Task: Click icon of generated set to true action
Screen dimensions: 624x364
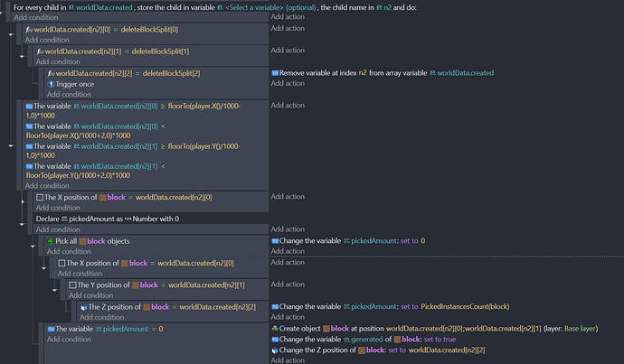Action: pyautogui.click(x=275, y=340)
